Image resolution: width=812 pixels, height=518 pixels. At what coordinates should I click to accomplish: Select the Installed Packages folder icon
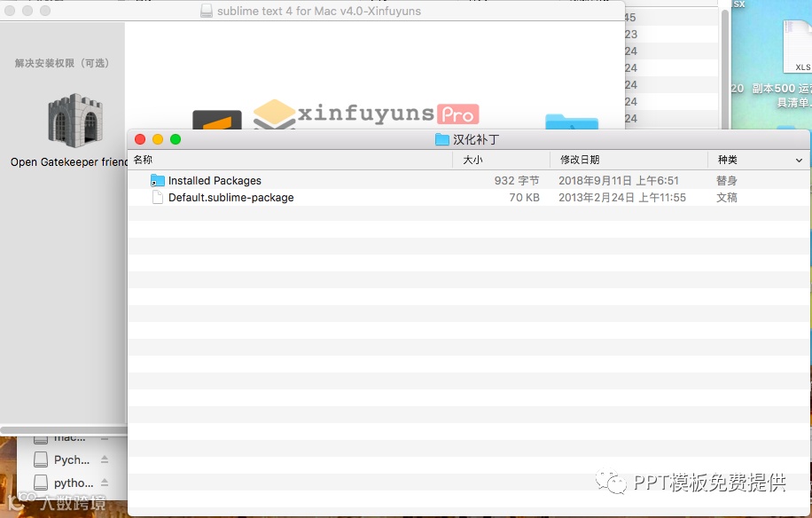[158, 180]
